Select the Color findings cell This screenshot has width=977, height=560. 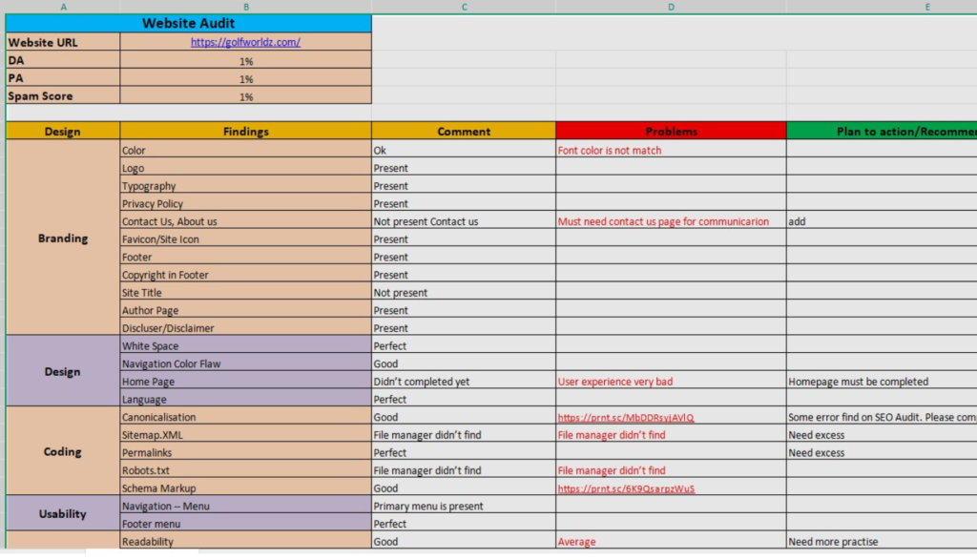coord(245,150)
